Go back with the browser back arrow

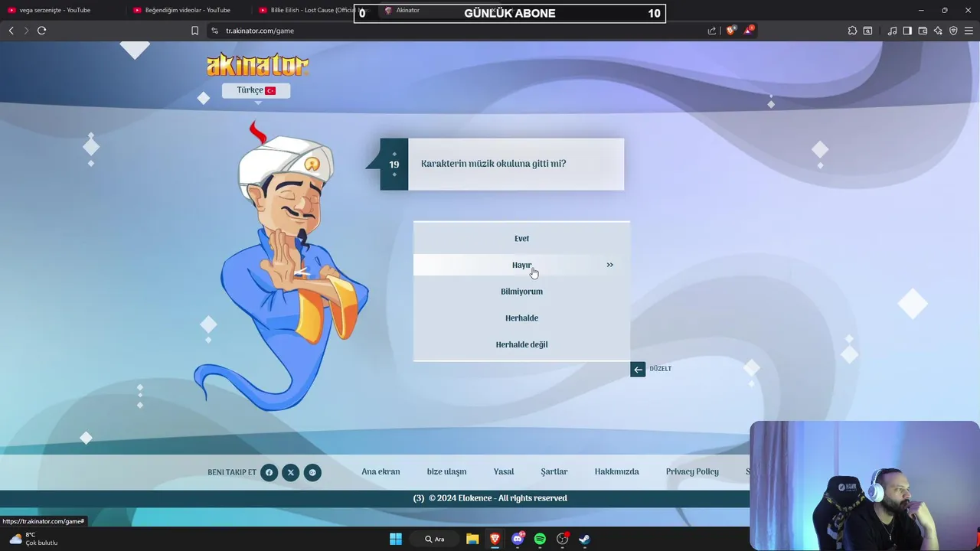pos(11,31)
